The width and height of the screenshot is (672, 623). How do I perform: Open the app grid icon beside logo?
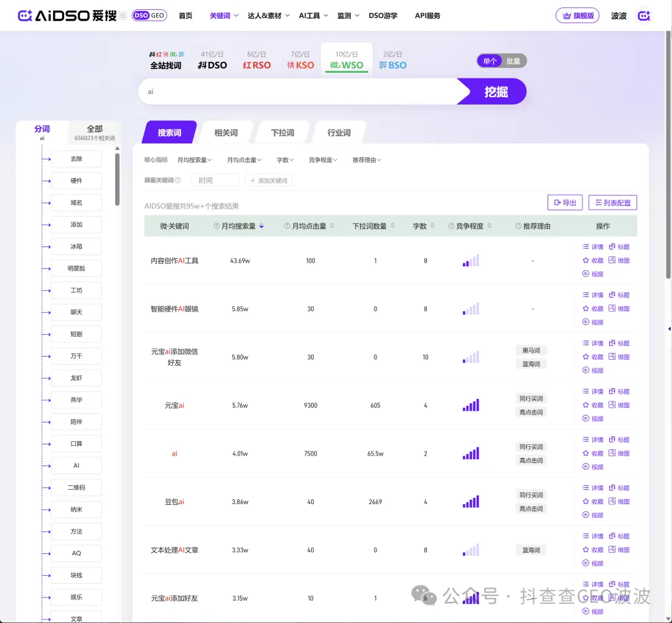coord(123,16)
